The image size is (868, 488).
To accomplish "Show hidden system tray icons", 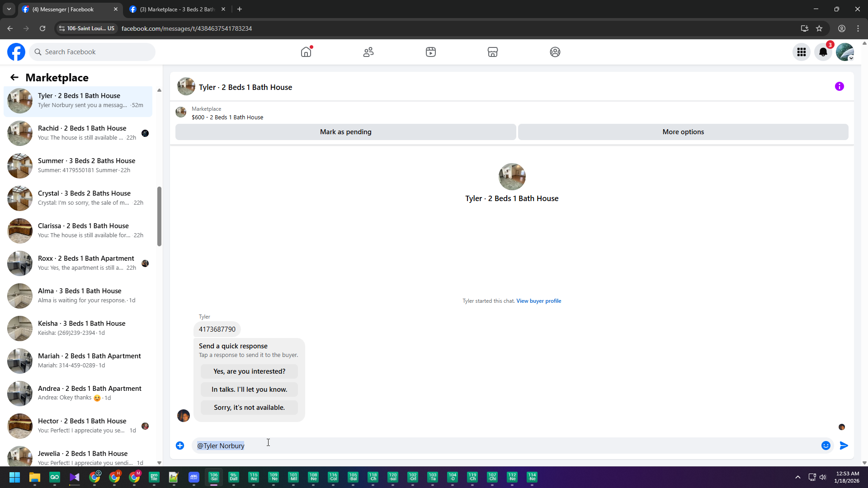I will pyautogui.click(x=798, y=477).
